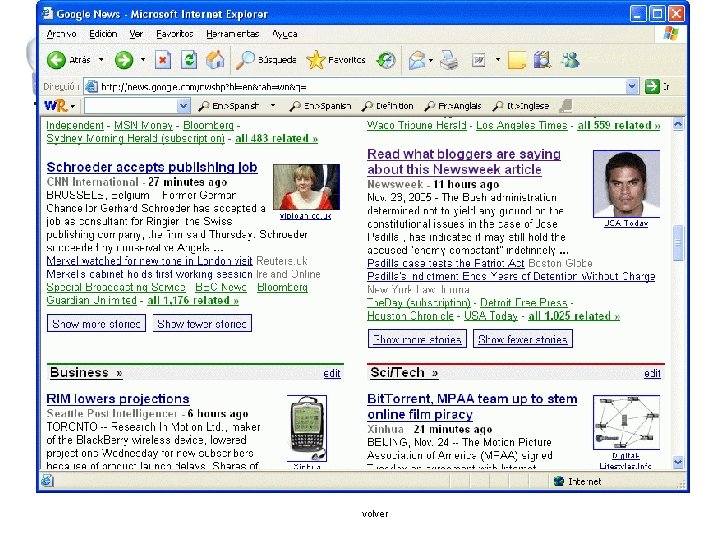Image resolution: width=720 pixels, height=540 pixels.
Task: Open 'Schroeder accepts publishing job' headline
Action: coord(152,168)
